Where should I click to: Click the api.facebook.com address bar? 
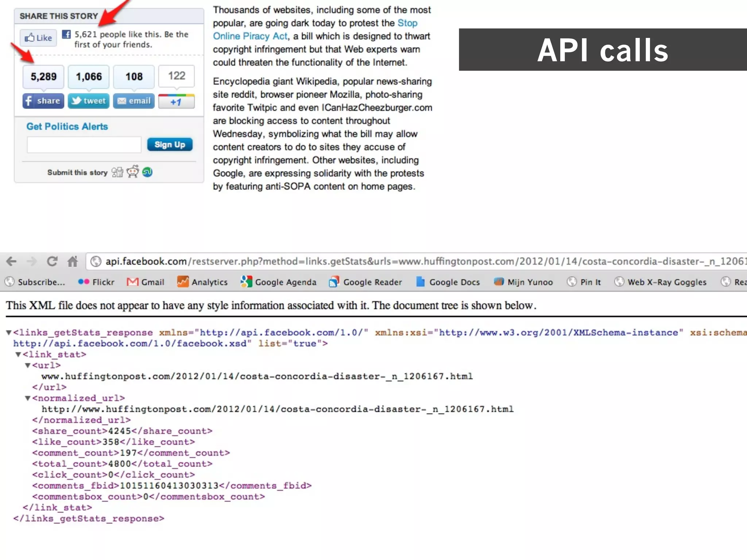(x=416, y=261)
